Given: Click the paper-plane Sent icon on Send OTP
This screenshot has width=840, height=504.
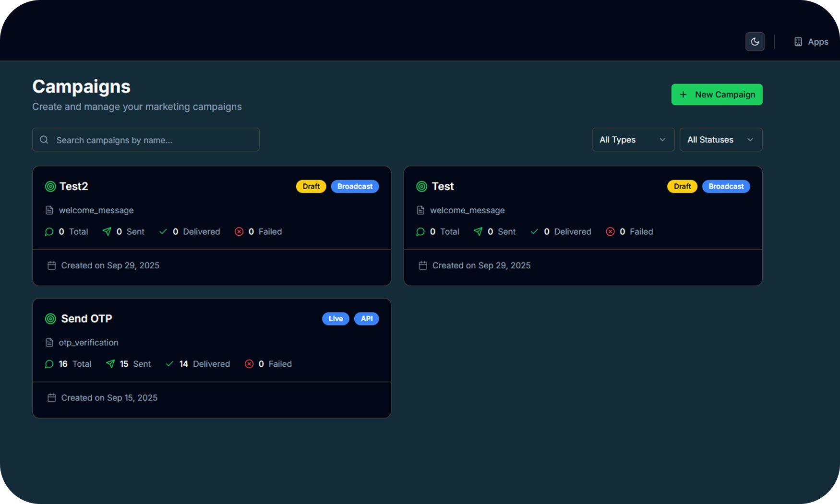Looking at the screenshot, I should pos(110,364).
